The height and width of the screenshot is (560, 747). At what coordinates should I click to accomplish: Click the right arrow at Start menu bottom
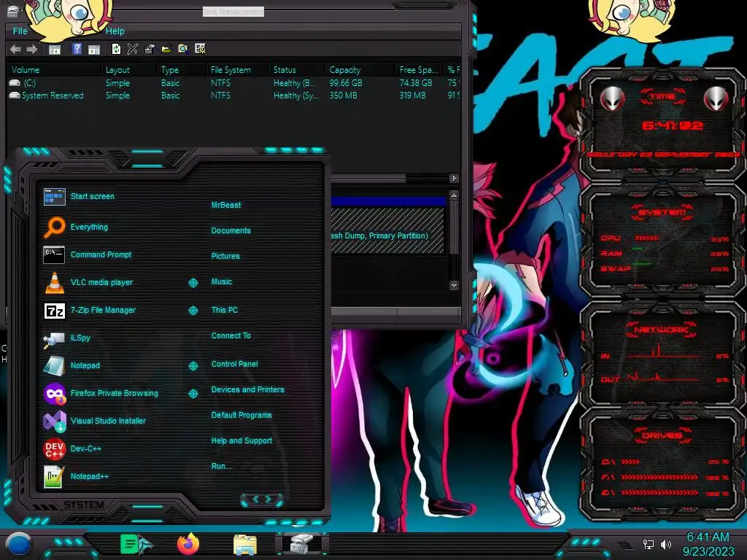tap(268, 499)
